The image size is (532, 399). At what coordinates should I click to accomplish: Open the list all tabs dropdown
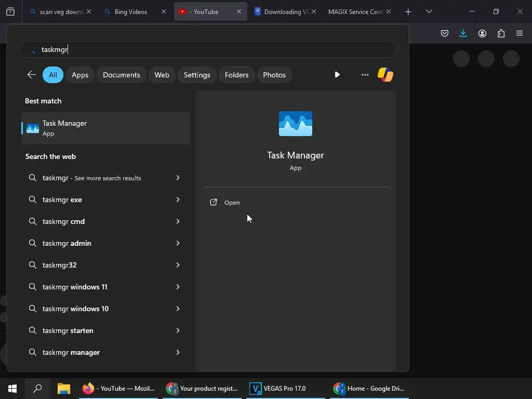(x=429, y=11)
